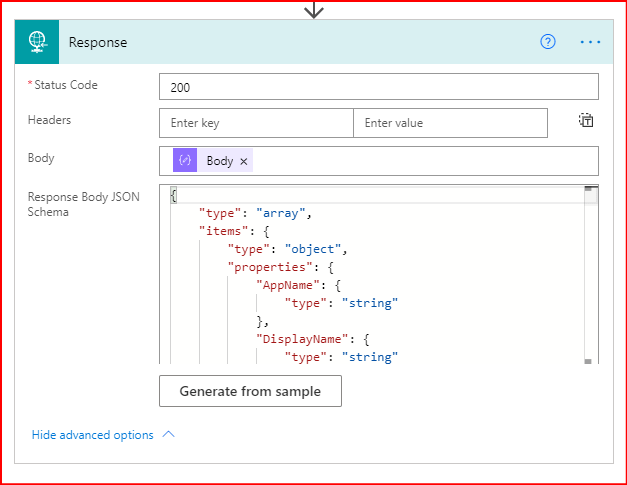Click the schema editor scroll up arrow

click(x=590, y=189)
